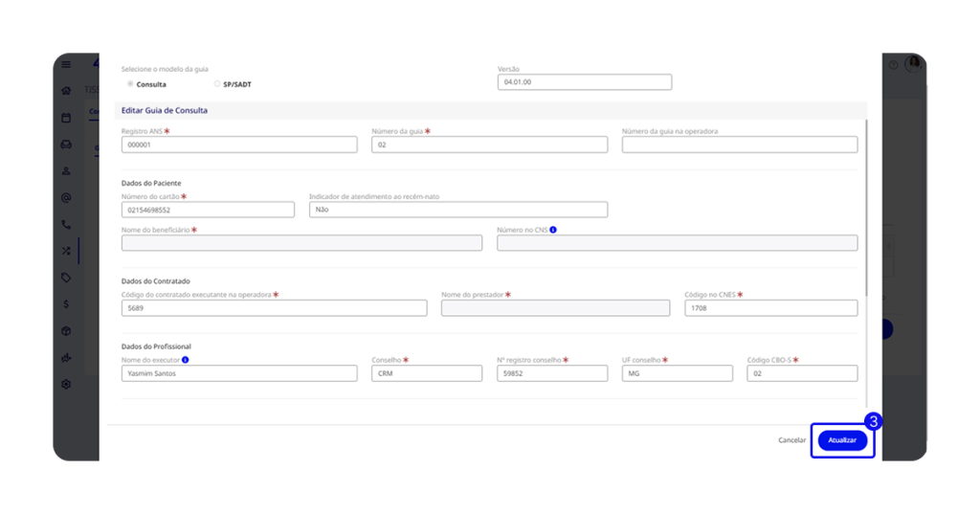Click the phone icon in sidebar
Viewport: 980px width, 514px height.
coord(66,224)
